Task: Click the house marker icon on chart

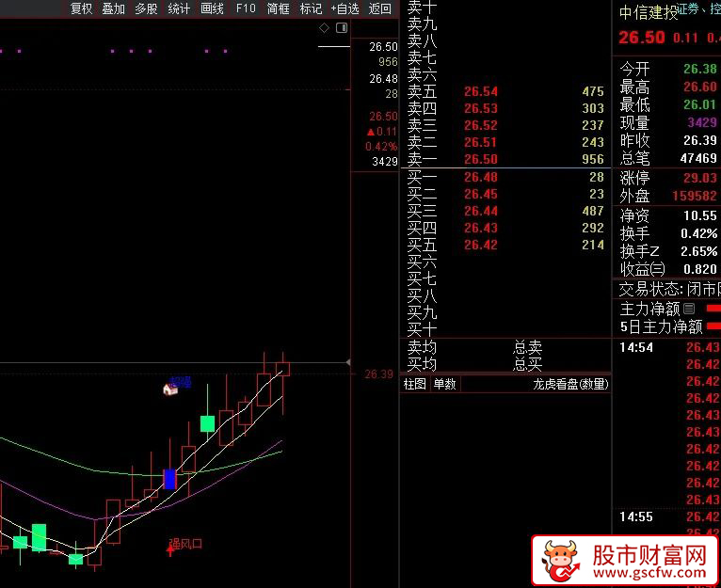Action: (x=170, y=389)
